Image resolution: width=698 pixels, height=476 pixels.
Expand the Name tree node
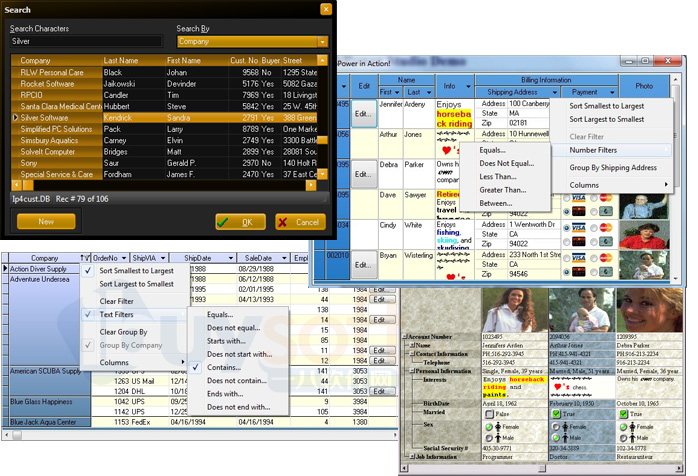[412, 345]
